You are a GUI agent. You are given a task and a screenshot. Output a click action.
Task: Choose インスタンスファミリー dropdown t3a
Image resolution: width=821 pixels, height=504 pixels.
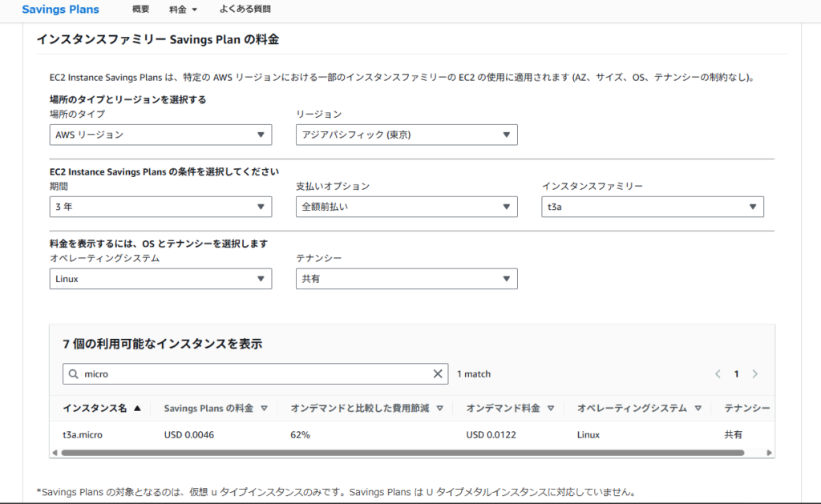(652, 207)
